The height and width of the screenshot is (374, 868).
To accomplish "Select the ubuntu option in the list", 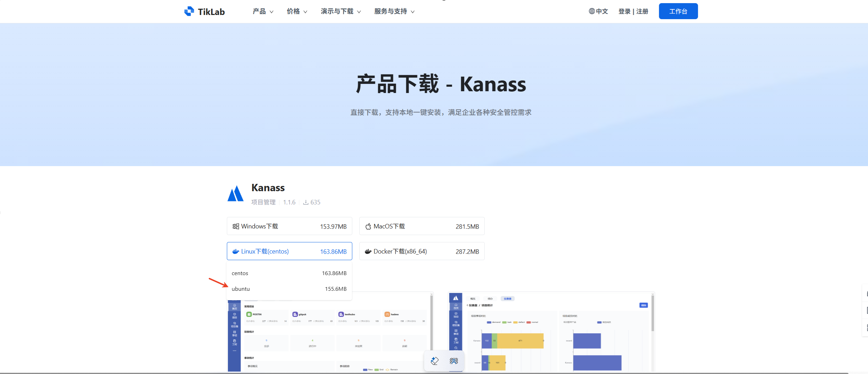I will point(289,289).
